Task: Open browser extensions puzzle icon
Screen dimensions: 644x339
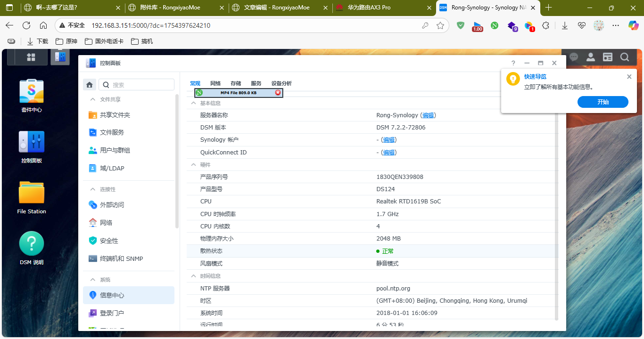Action: point(545,25)
